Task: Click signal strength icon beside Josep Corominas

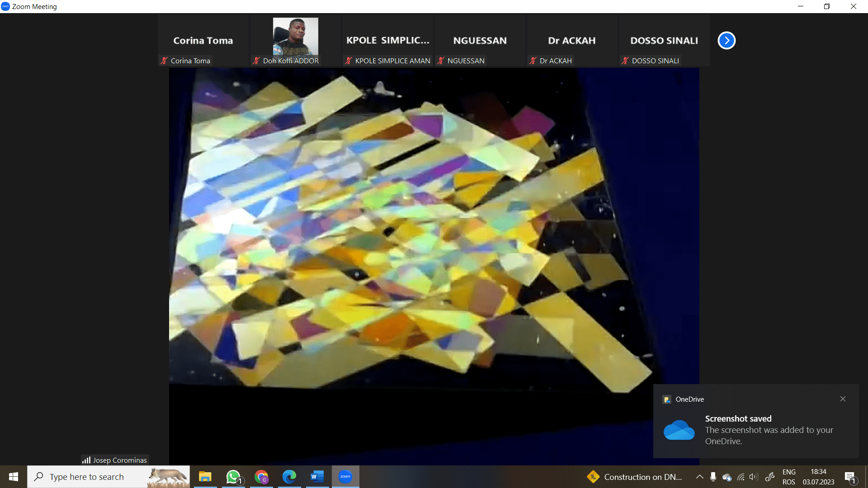Action: (x=86, y=460)
